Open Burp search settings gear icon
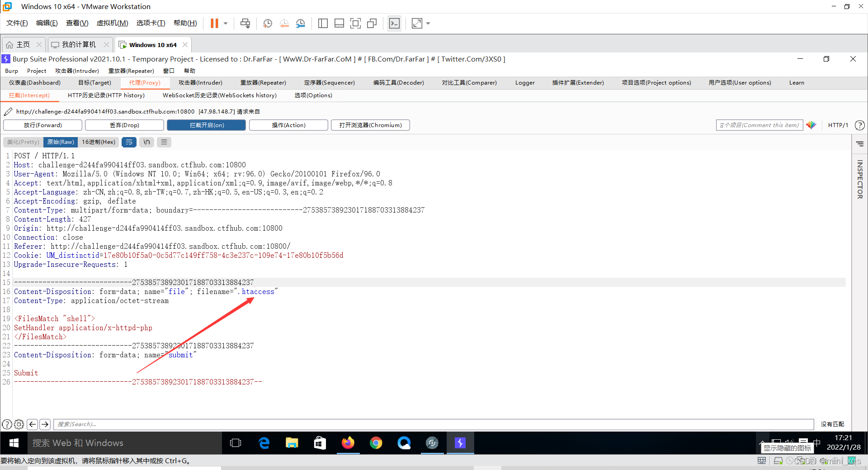 pos(19,424)
